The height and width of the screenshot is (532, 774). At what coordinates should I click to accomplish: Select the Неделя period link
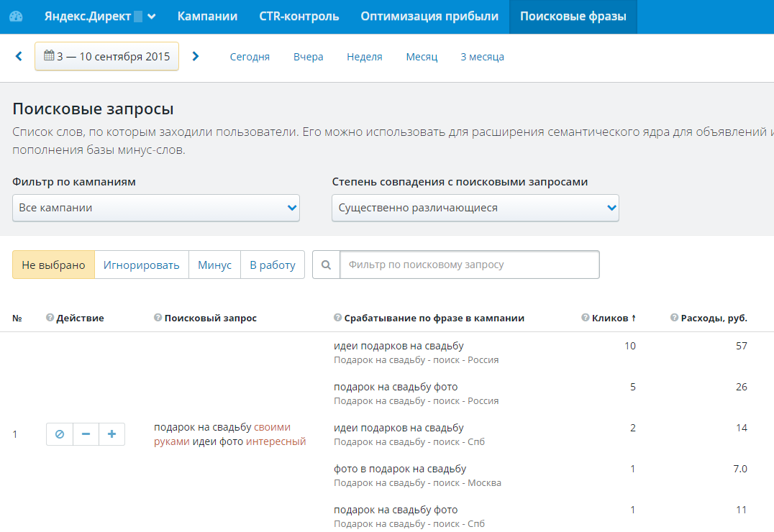tap(364, 57)
